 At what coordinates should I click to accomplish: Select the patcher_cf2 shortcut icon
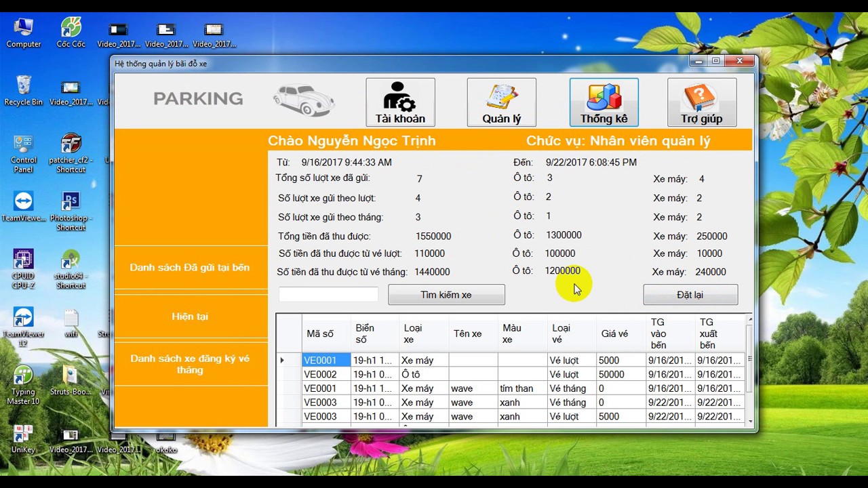71,153
